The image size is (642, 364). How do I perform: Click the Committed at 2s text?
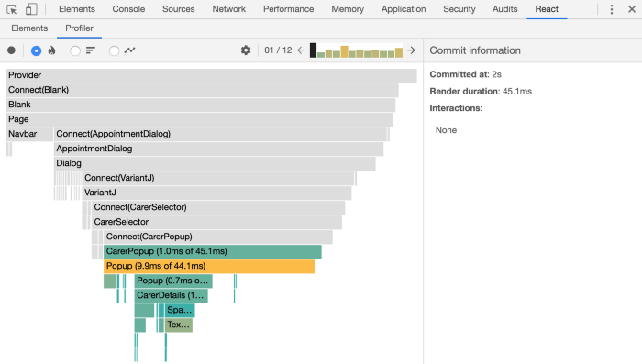coord(466,74)
